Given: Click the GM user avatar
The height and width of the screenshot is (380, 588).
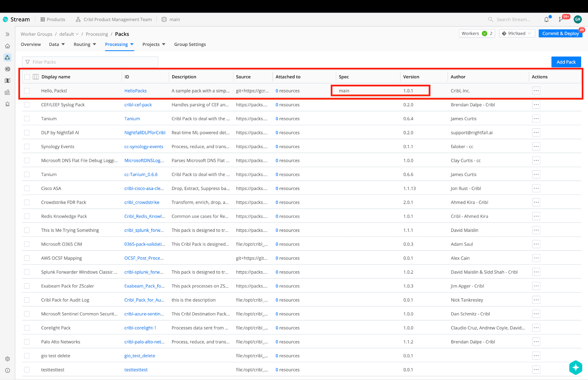Looking at the screenshot, I should point(578,19).
